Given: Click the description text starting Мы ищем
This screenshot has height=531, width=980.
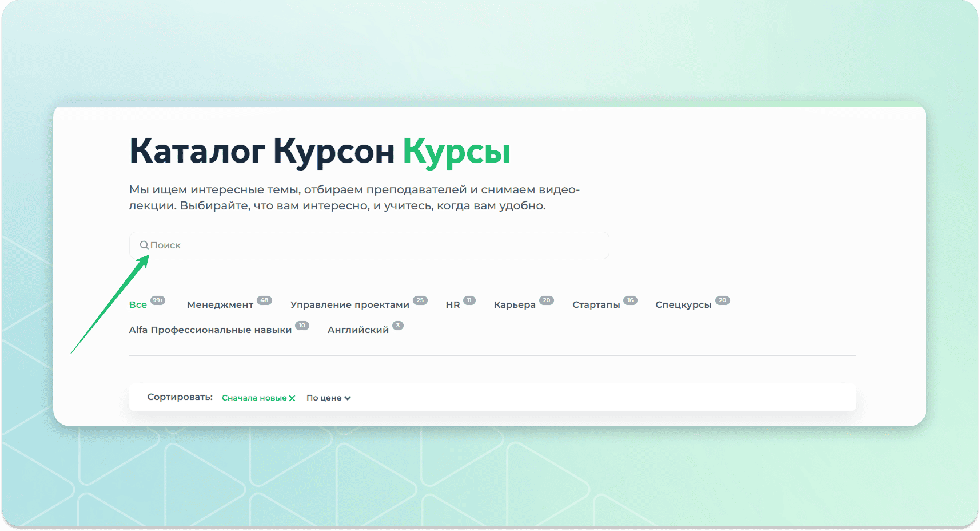Looking at the screenshot, I should point(354,197).
